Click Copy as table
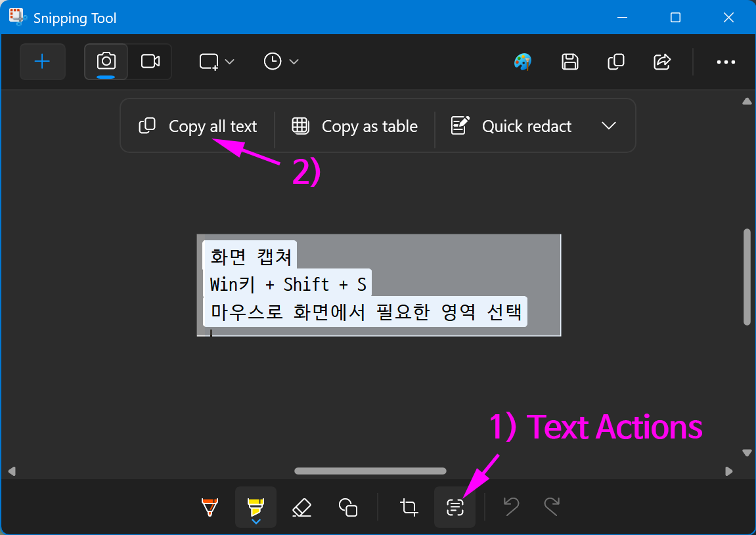This screenshot has width=756, height=535. [355, 126]
